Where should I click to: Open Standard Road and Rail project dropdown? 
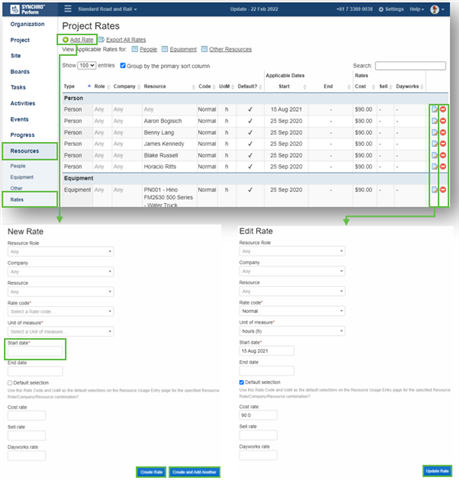pos(107,9)
